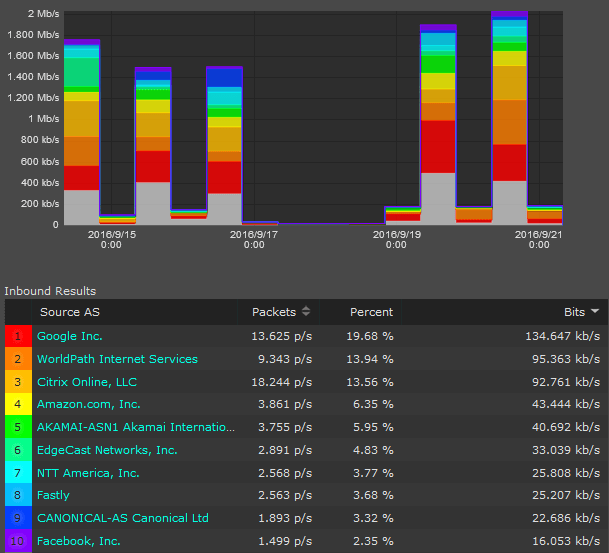Screen dimensions: 609x553
Task: Select yellow swatch number 4 for Amazon
Action: pyautogui.click(x=18, y=404)
